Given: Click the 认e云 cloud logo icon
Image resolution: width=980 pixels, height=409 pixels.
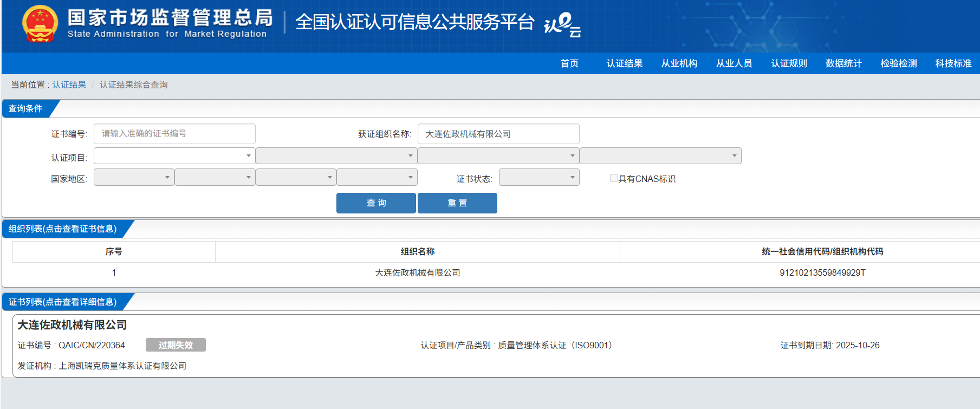Looking at the screenshot, I should [562, 24].
